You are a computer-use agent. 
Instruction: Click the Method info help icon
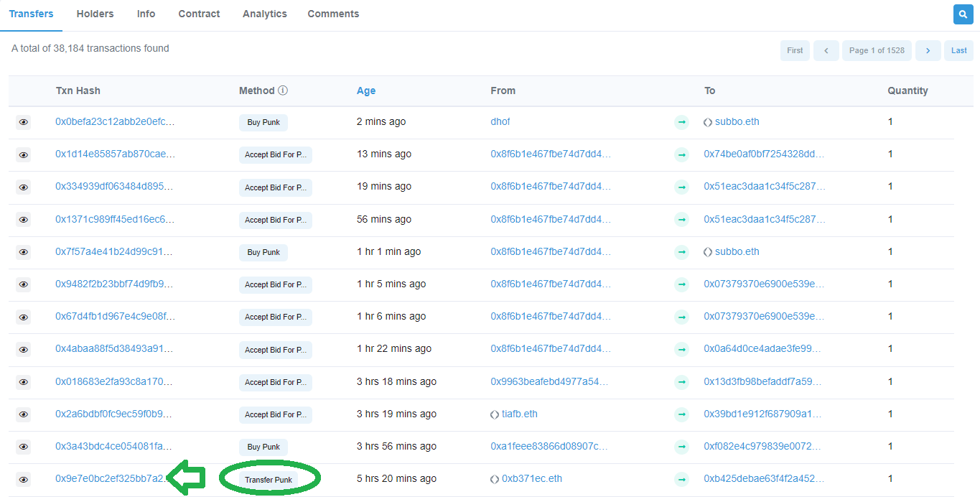pyautogui.click(x=283, y=90)
